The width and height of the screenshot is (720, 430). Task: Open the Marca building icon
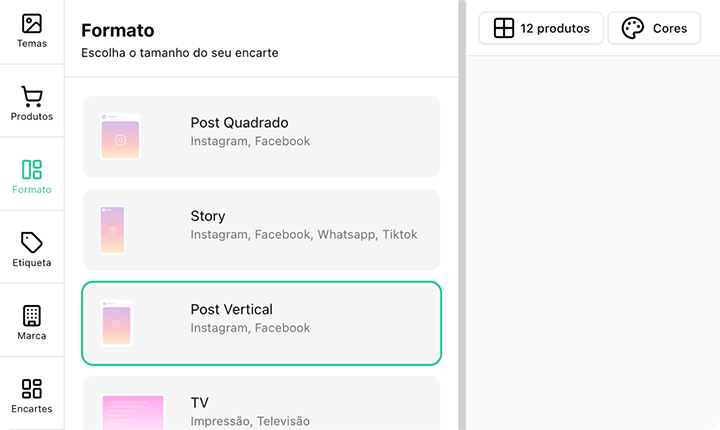32,316
